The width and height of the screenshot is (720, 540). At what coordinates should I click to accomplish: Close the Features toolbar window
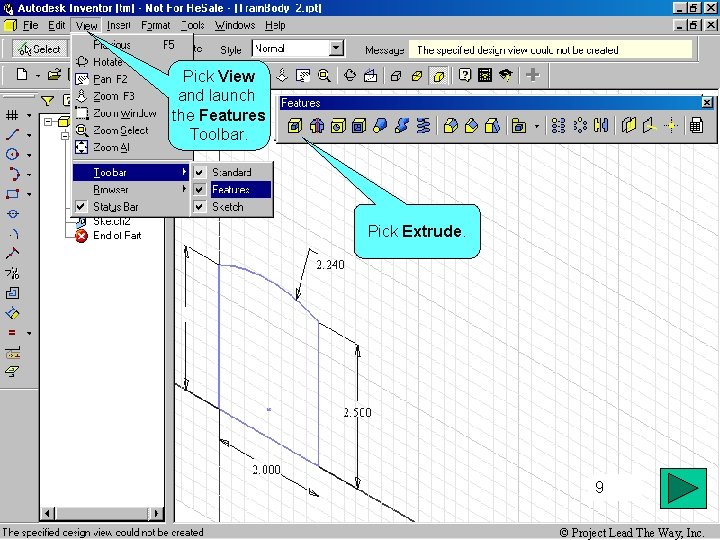tap(707, 102)
